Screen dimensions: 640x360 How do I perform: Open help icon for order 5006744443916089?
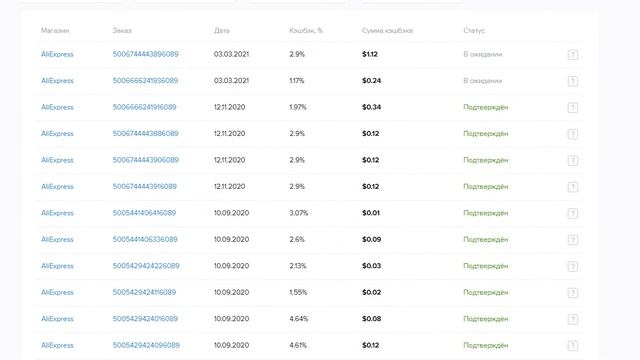pyautogui.click(x=573, y=187)
